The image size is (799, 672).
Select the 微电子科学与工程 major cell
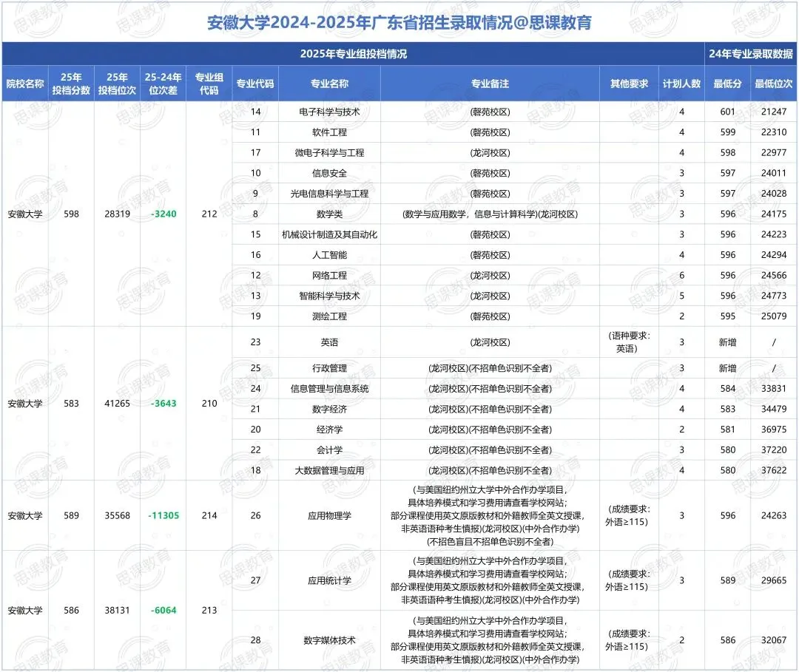(x=330, y=153)
